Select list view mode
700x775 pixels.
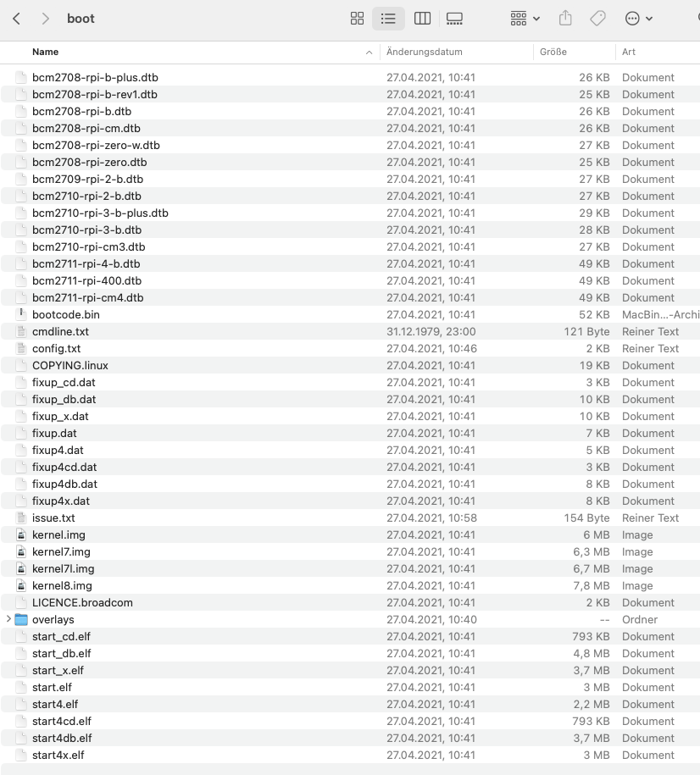[x=389, y=19]
